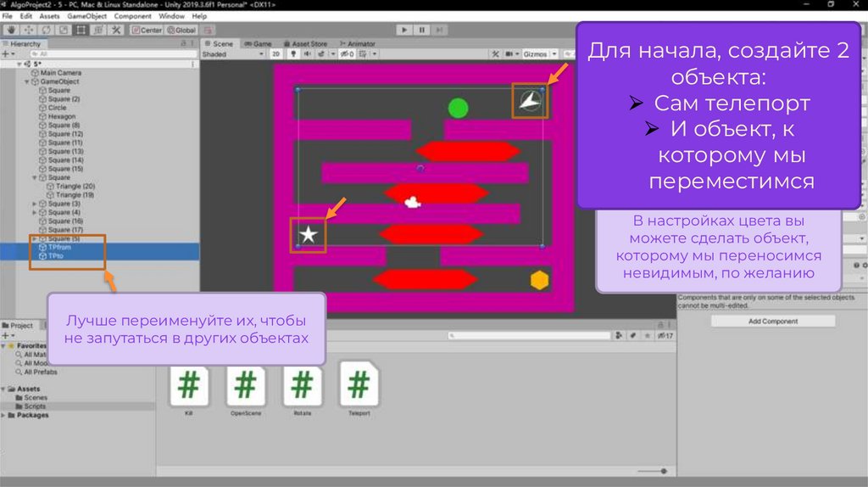Open the Shaded draw mode dropdown

[233, 54]
